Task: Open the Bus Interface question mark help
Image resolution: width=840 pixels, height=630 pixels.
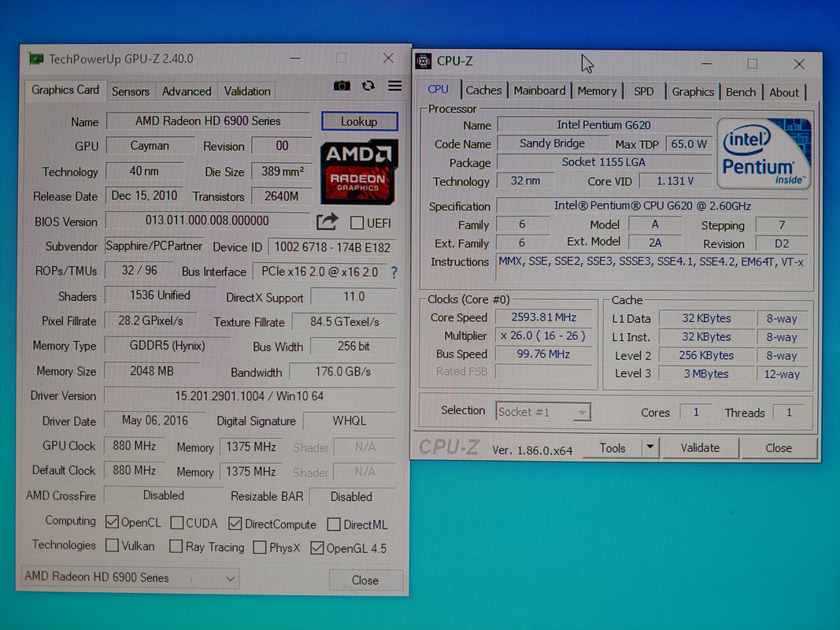Action: tap(394, 272)
